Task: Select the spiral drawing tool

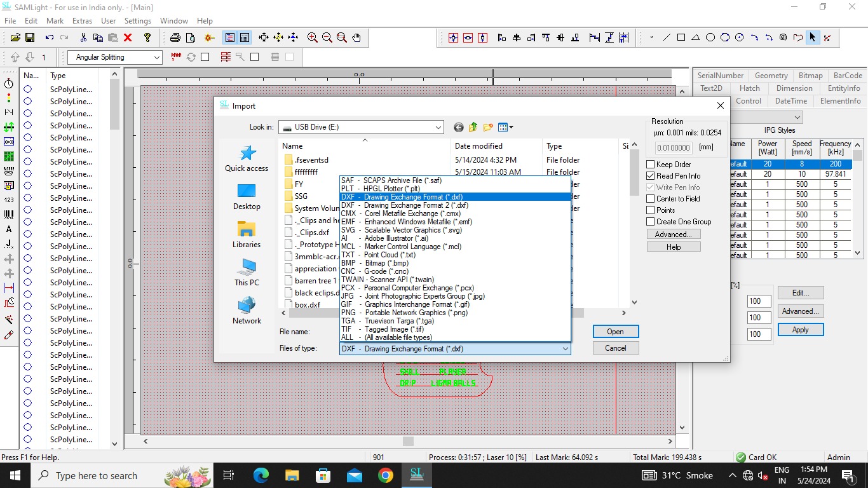Action: click(783, 37)
